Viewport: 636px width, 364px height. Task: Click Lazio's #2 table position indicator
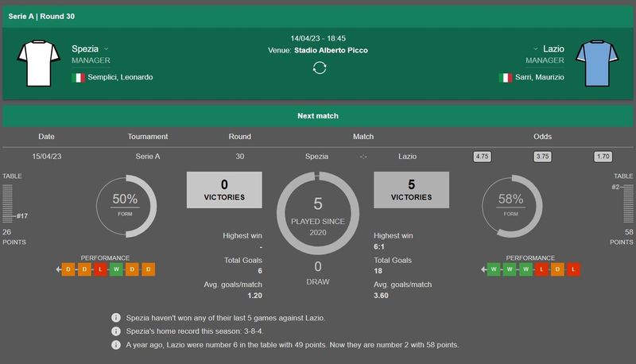[615, 187]
